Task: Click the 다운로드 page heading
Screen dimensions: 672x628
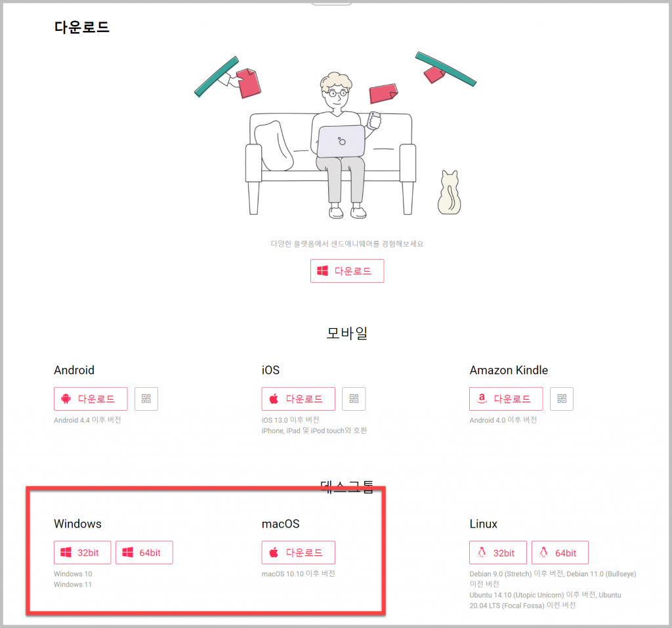Action: (82, 27)
